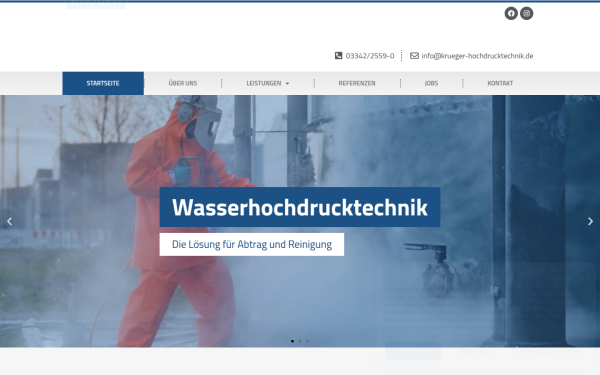Expand the Leistungen dropdown arrow
The height and width of the screenshot is (375, 600).
point(287,83)
